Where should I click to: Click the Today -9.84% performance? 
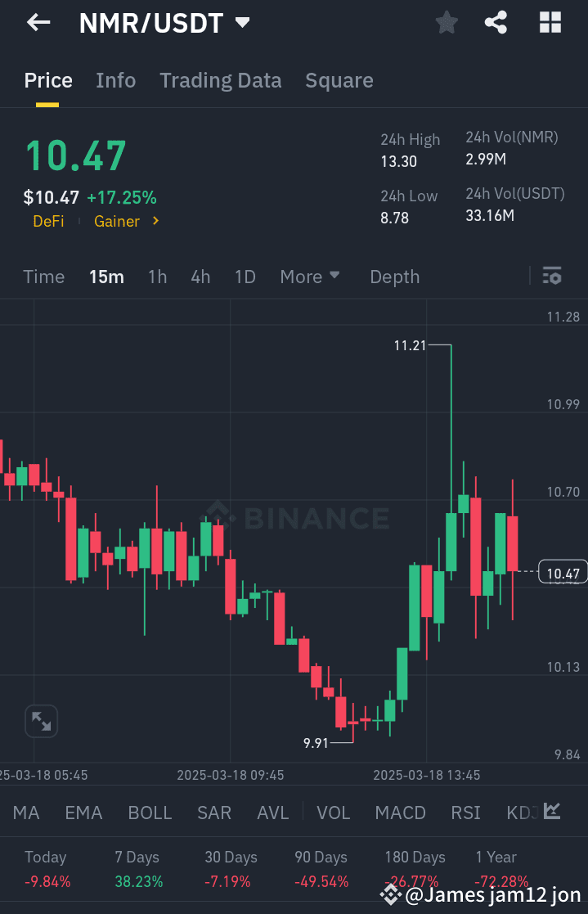[x=47, y=869]
